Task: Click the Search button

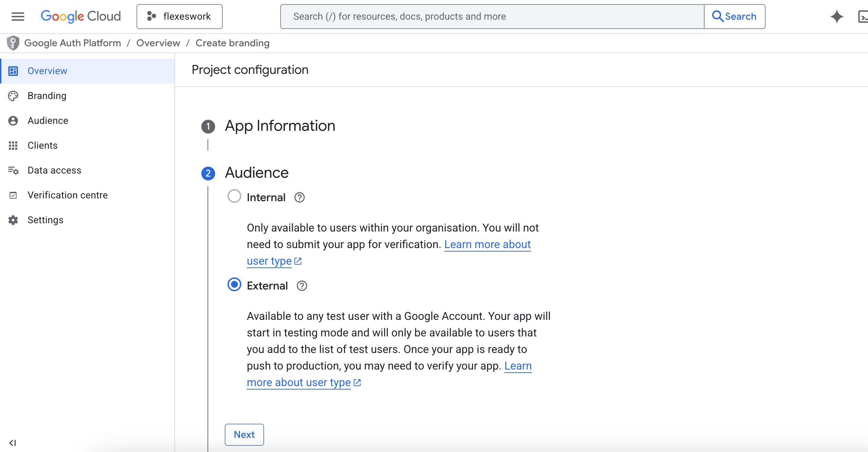Action: click(x=734, y=16)
